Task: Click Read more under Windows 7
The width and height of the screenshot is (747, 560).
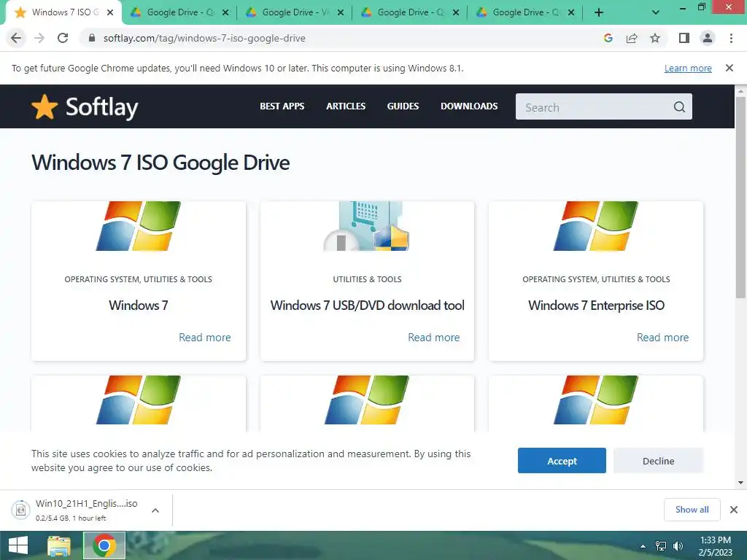Action: [205, 337]
